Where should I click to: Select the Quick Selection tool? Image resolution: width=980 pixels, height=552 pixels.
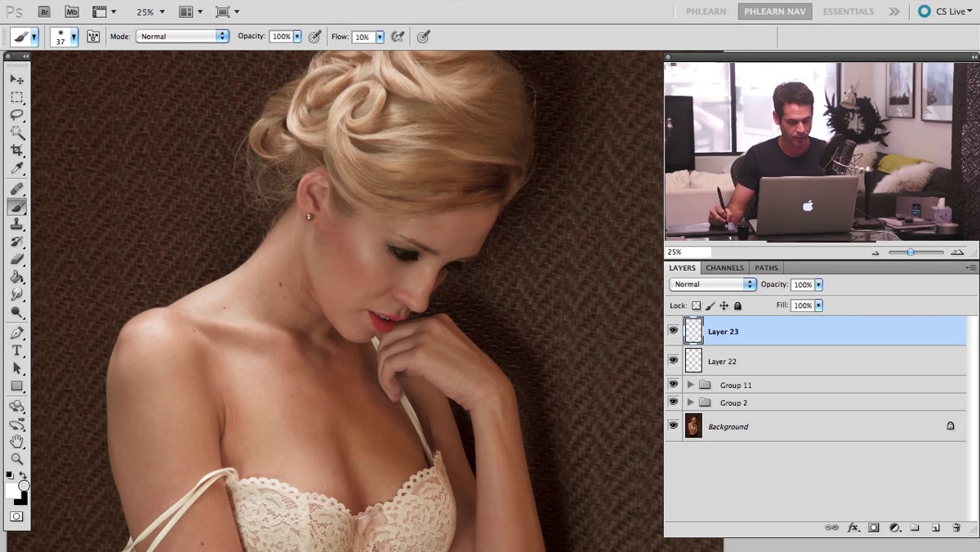pyautogui.click(x=16, y=133)
